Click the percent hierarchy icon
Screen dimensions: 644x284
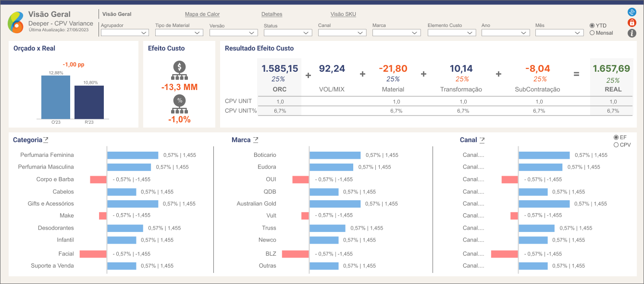[x=179, y=104]
